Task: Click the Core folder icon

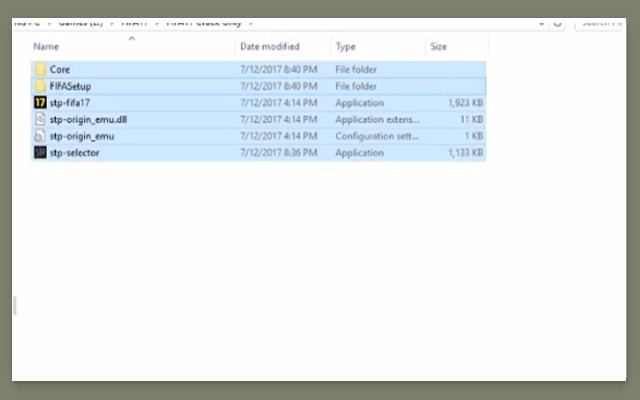Action: tap(40, 69)
